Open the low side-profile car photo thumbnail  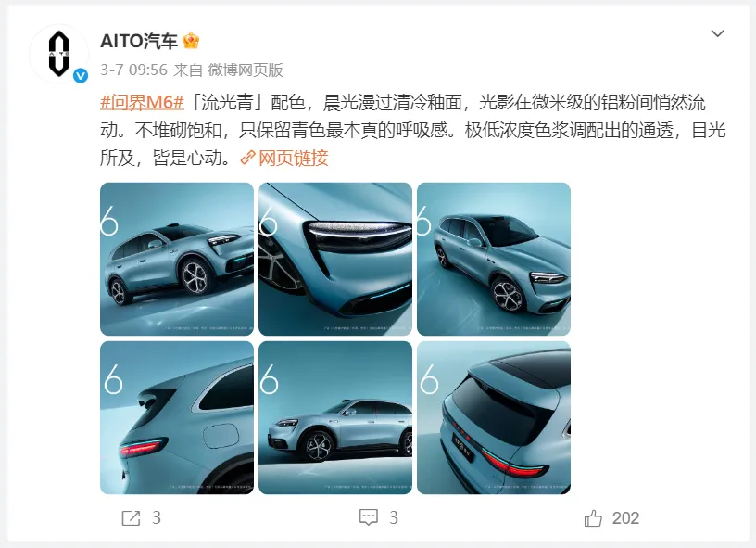[335, 418]
